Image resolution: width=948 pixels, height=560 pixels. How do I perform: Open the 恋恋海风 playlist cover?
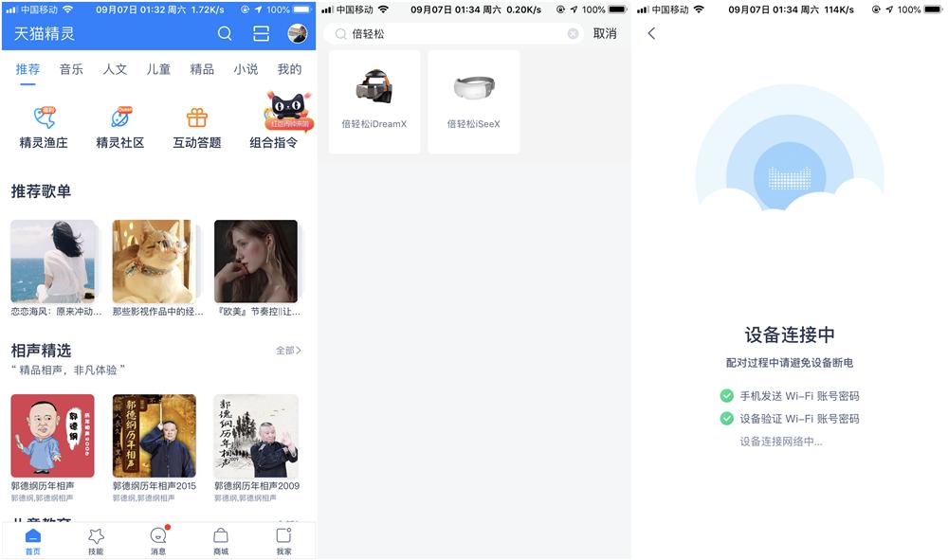click(x=53, y=262)
